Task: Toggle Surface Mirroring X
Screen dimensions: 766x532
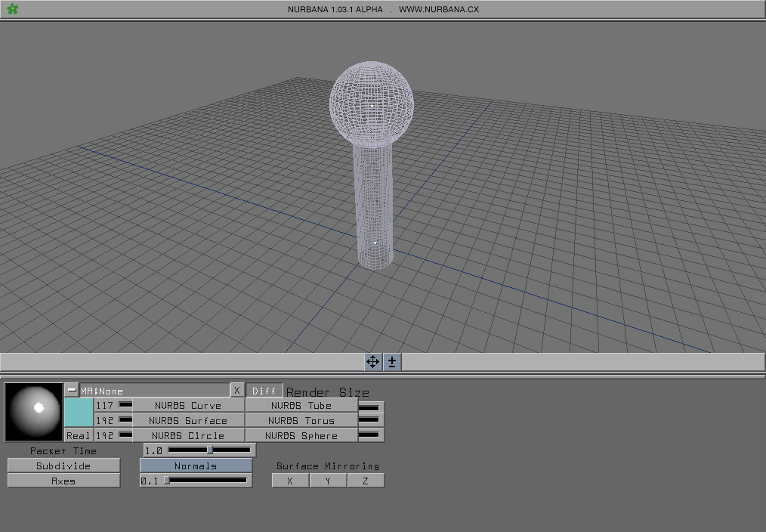Action: [x=290, y=481]
